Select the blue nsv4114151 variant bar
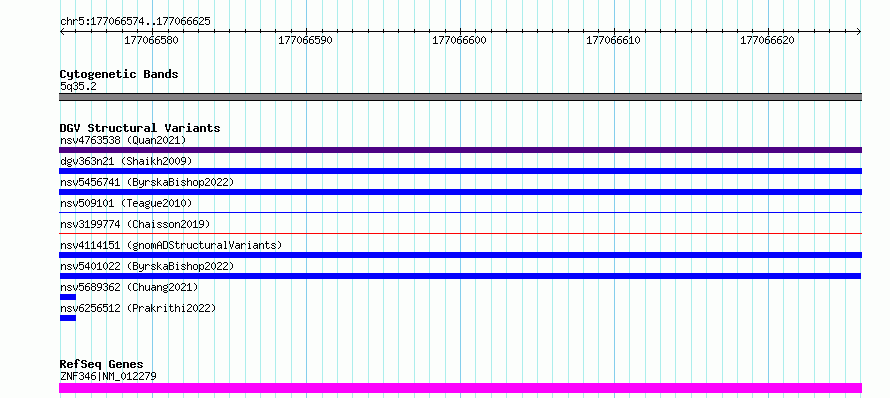The image size is (890, 398). coord(460,255)
